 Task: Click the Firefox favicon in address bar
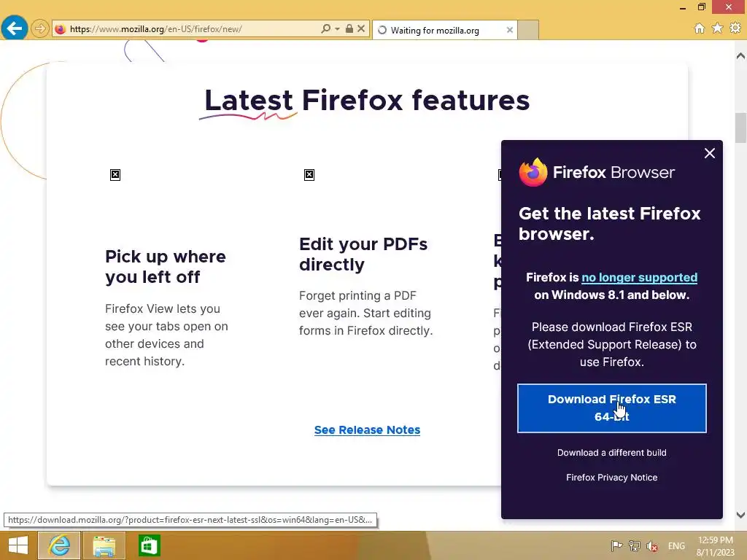click(60, 29)
